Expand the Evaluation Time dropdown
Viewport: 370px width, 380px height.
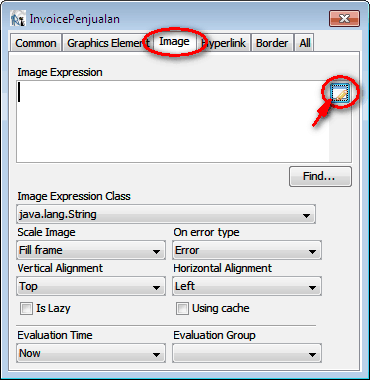[91, 353]
